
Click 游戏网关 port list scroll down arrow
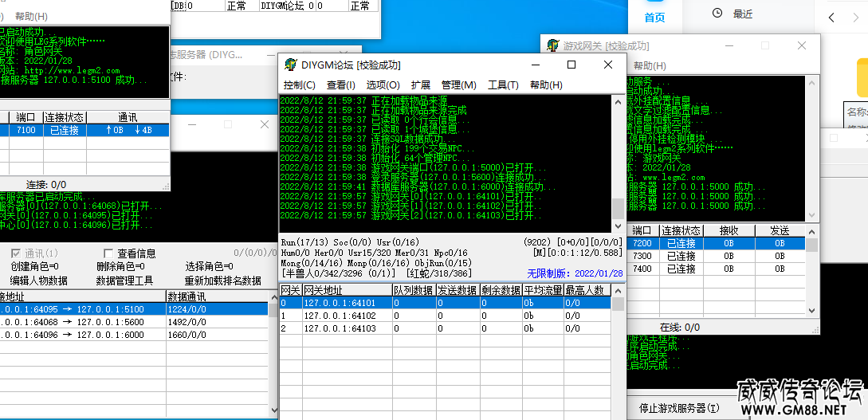812,311
